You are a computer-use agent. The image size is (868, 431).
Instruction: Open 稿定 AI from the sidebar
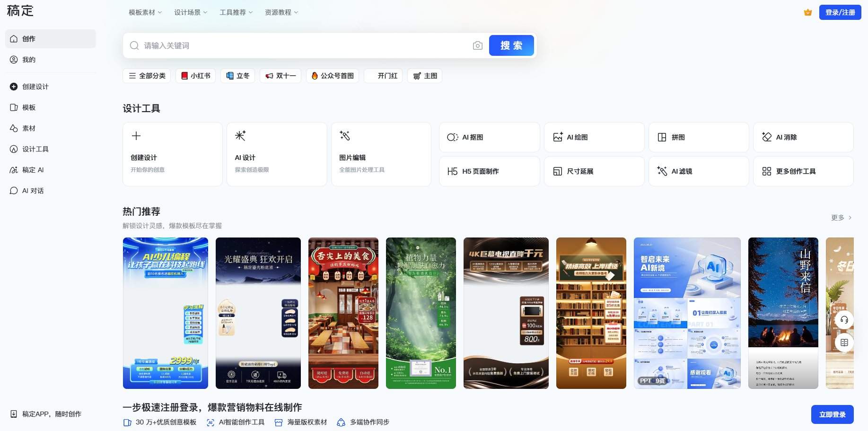coord(33,170)
